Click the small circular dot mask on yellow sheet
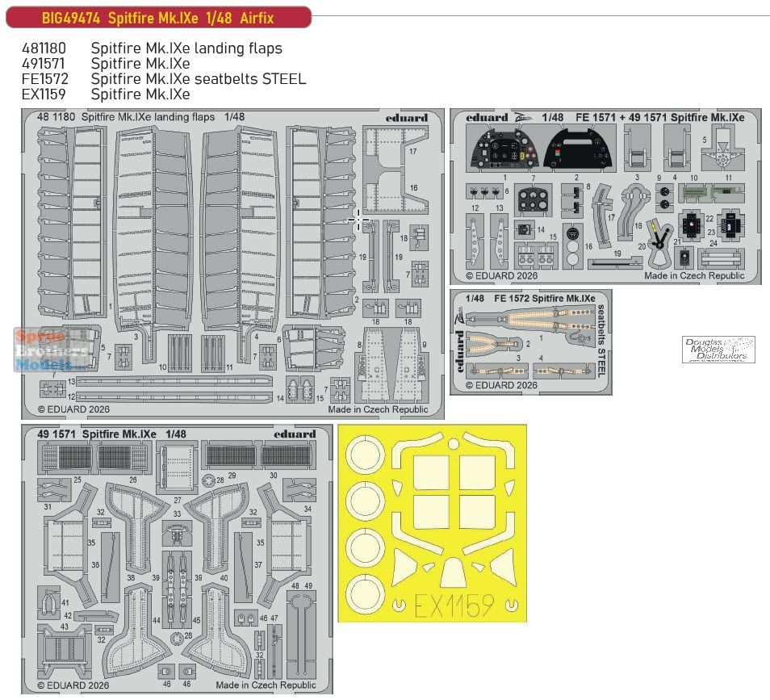The image size is (770, 700). click(x=454, y=445)
